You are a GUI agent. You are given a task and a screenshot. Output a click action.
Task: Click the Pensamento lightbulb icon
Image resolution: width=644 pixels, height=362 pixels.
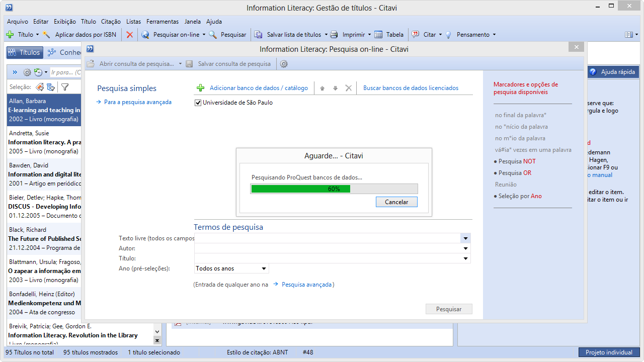pos(448,35)
